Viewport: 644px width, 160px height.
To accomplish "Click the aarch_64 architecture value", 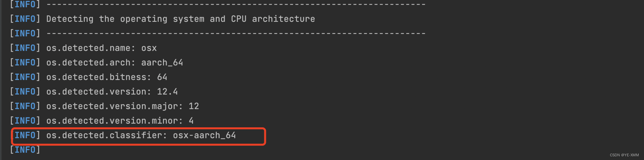I will pos(162,62).
